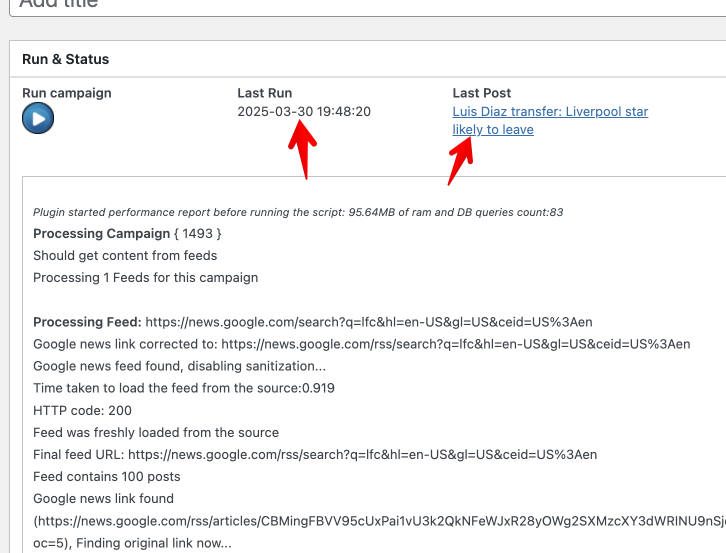Click the Google news link corrected line

click(x=361, y=344)
